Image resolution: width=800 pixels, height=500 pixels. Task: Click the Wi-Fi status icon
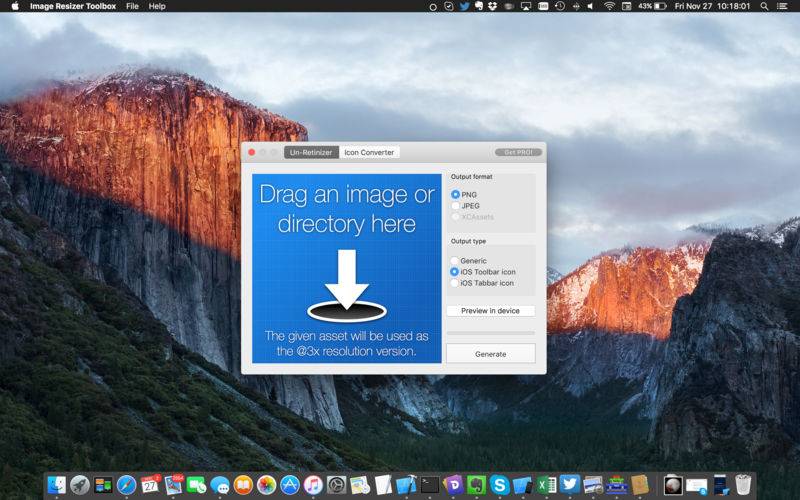609,6
